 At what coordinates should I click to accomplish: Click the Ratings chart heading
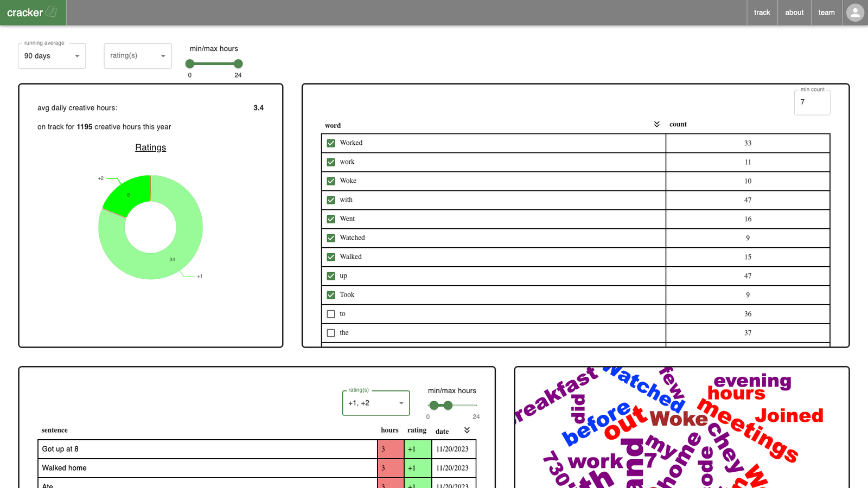pyautogui.click(x=150, y=147)
